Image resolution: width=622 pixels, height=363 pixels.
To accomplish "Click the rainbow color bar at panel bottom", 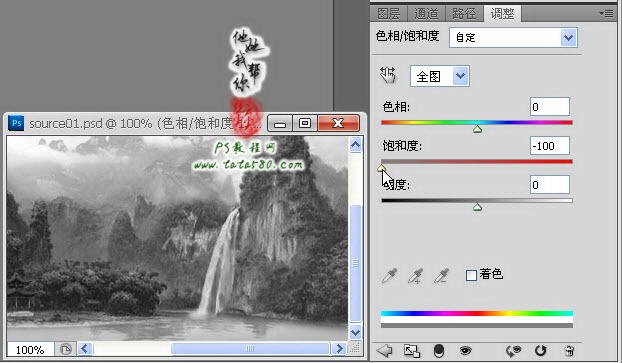I will pyautogui.click(x=477, y=313).
